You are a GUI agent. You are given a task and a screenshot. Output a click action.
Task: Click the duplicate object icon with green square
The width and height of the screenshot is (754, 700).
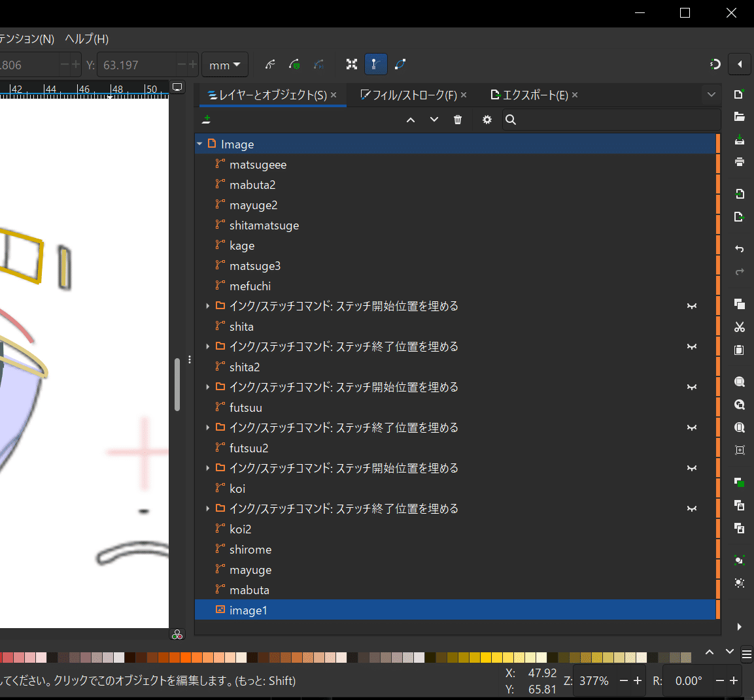[740, 482]
